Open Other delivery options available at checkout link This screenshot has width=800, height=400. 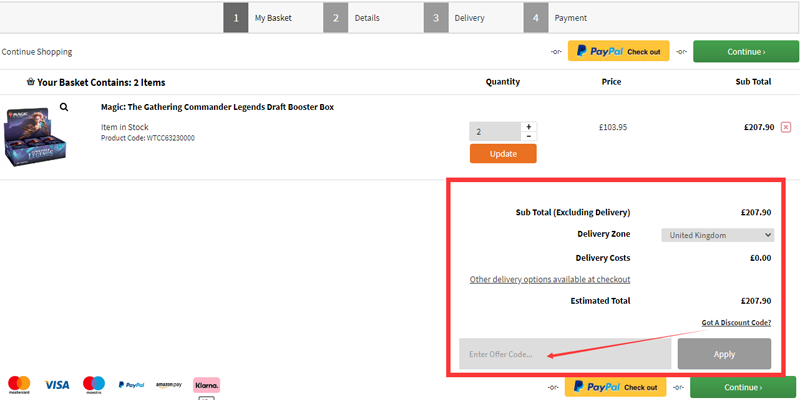[550, 279]
